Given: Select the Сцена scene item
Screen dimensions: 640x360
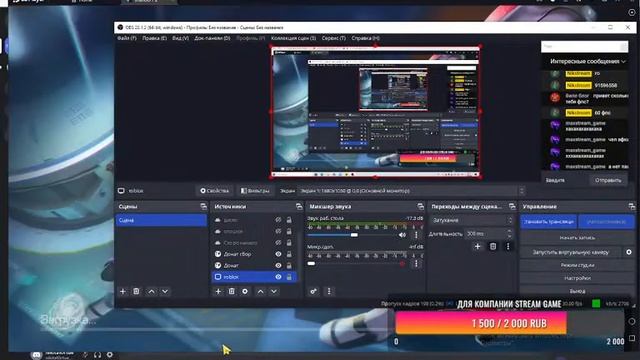Looking at the screenshot, I should tap(161, 220).
